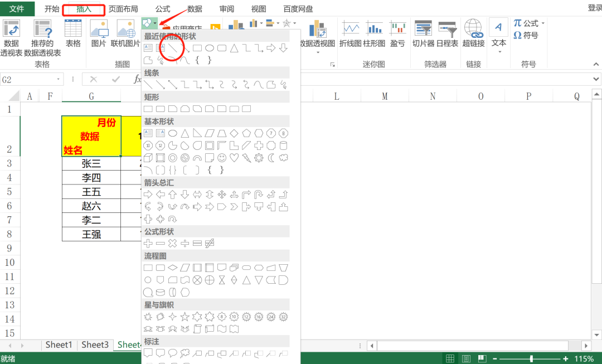Click the 115% zoom level
602x364 pixels.
click(584, 358)
